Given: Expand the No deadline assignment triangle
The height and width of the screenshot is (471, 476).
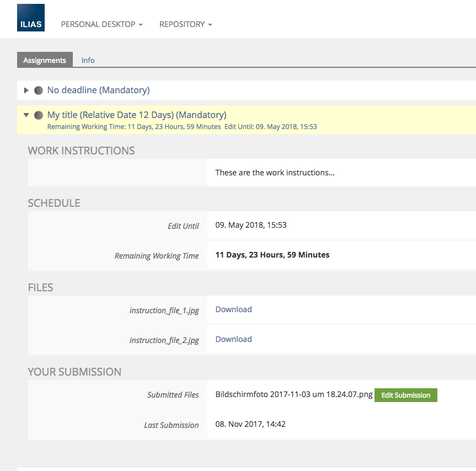Looking at the screenshot, I should pyautogui.click(x=26, y=90).
